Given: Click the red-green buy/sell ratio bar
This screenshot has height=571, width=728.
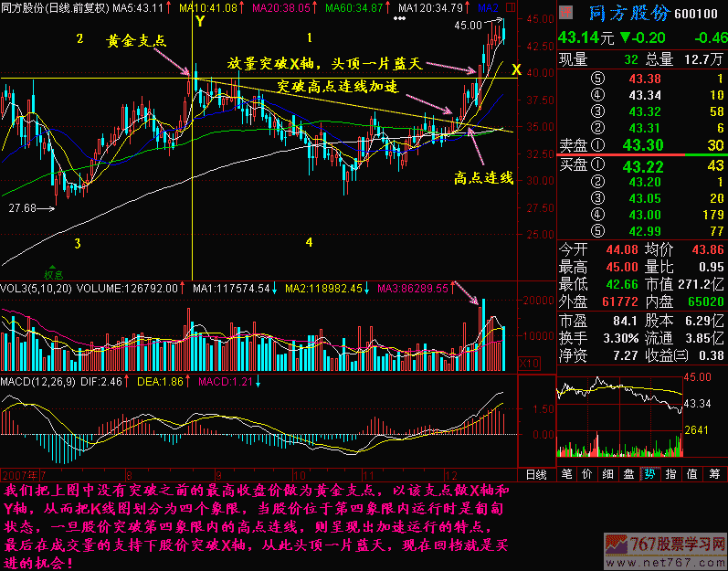Looking at the screenshot, I should click(x=640, y=156).
